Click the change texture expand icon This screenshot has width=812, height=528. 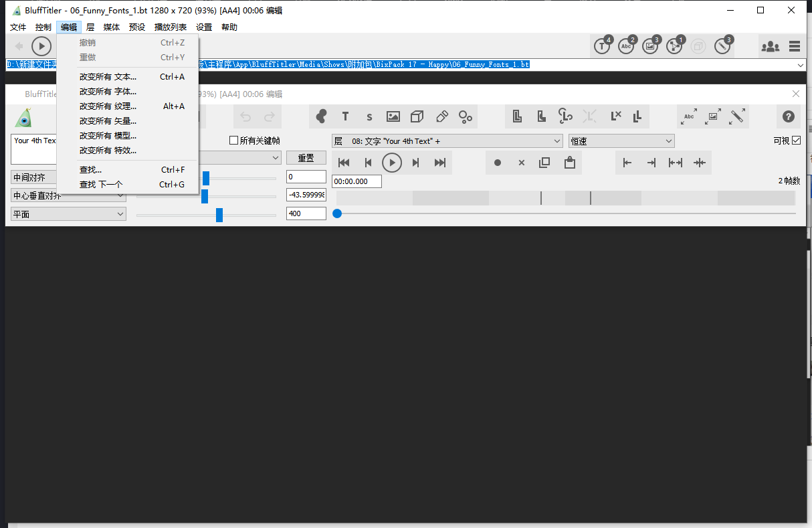pos(713,116)
